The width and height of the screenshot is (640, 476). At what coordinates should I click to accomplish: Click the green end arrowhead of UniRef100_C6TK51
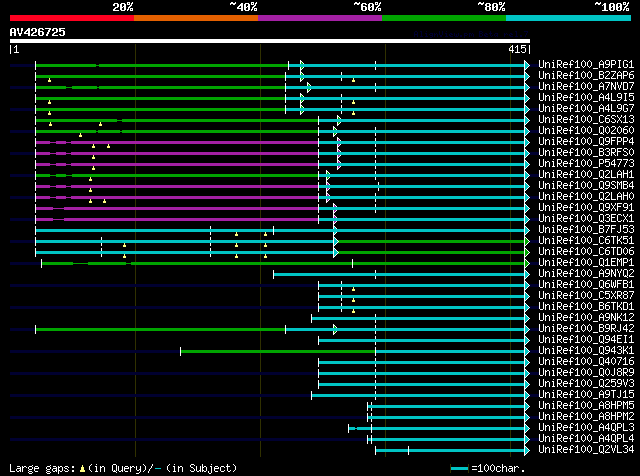(527, 241)
